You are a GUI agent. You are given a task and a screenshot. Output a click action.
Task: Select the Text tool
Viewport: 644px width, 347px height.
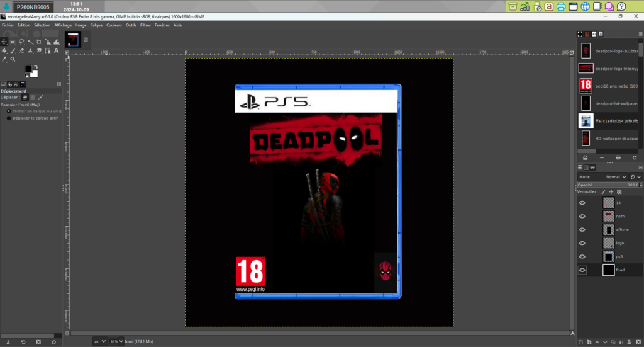[x=56, y=50]
